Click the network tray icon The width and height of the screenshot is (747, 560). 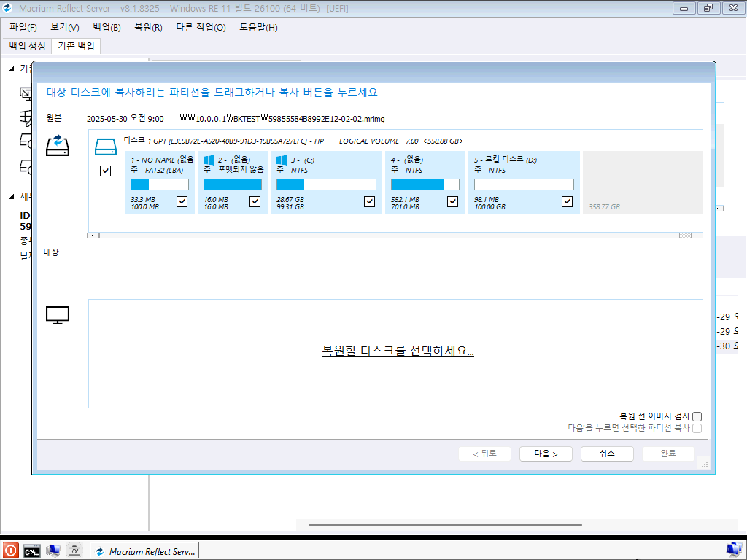coord(734,551)
